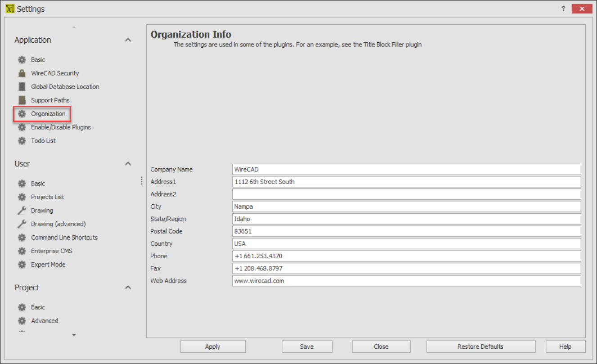The image size is (597, 364).
Task: Click the gear icon beside Project Advanced
Action: pos(22,321)
